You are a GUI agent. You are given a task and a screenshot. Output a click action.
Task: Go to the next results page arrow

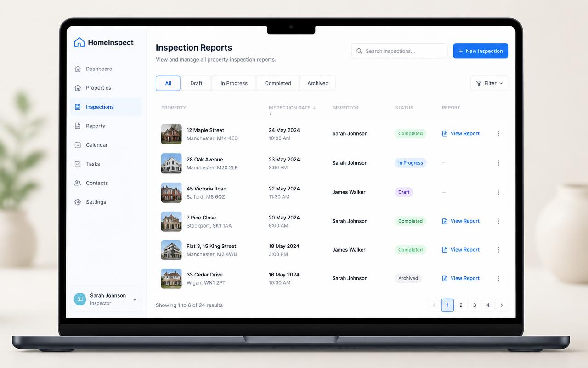tap(502, 305)
